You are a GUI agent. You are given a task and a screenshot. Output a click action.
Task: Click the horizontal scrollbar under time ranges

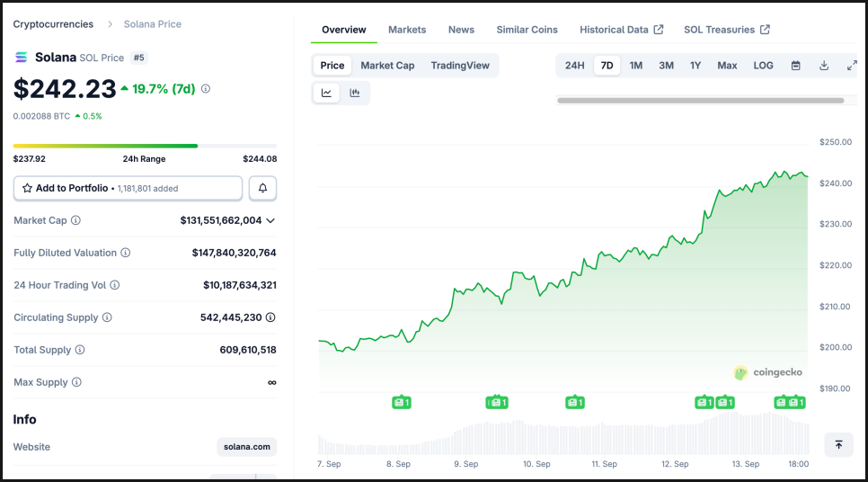(x=701, y=101)
